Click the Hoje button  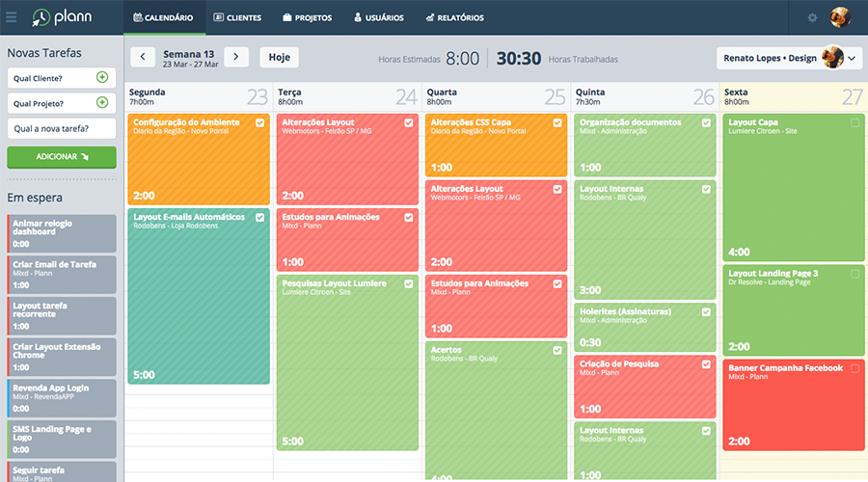click(x=279, y=57)
